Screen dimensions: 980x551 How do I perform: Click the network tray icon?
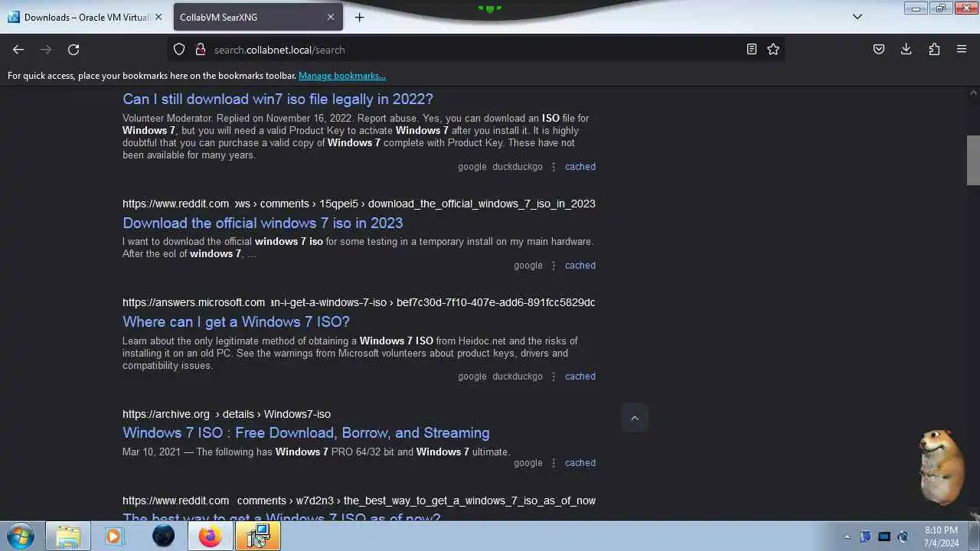[884, 536]
